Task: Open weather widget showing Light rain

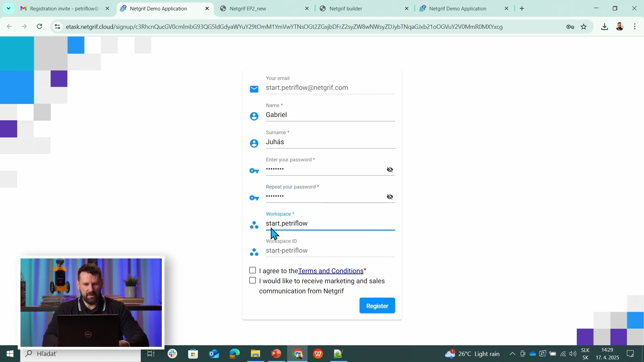Action: 473,354
